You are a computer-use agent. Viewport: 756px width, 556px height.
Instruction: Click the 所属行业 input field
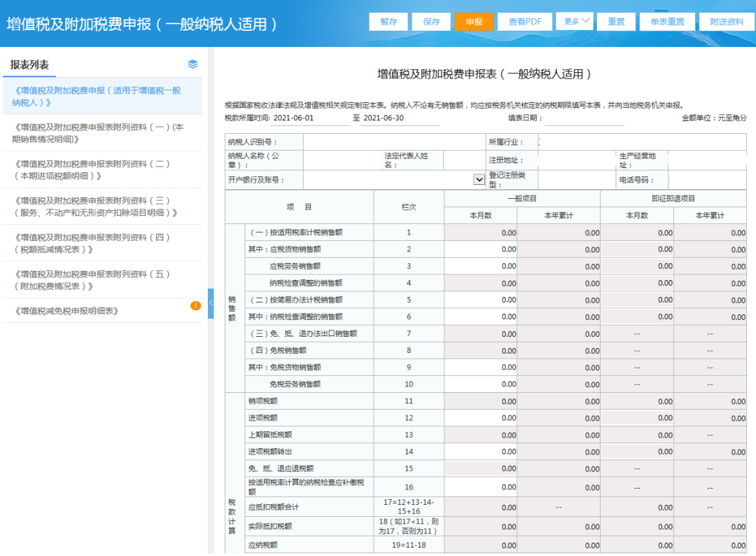[642, 141]
